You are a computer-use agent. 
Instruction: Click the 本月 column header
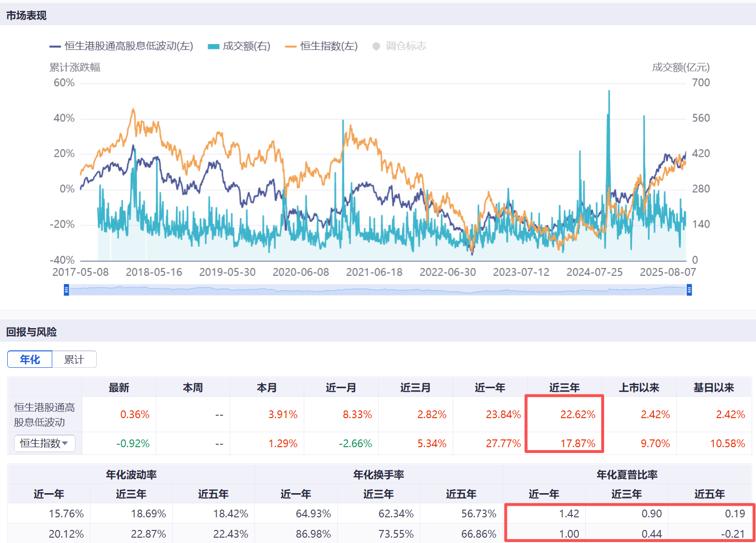click(x=267, y=388)
